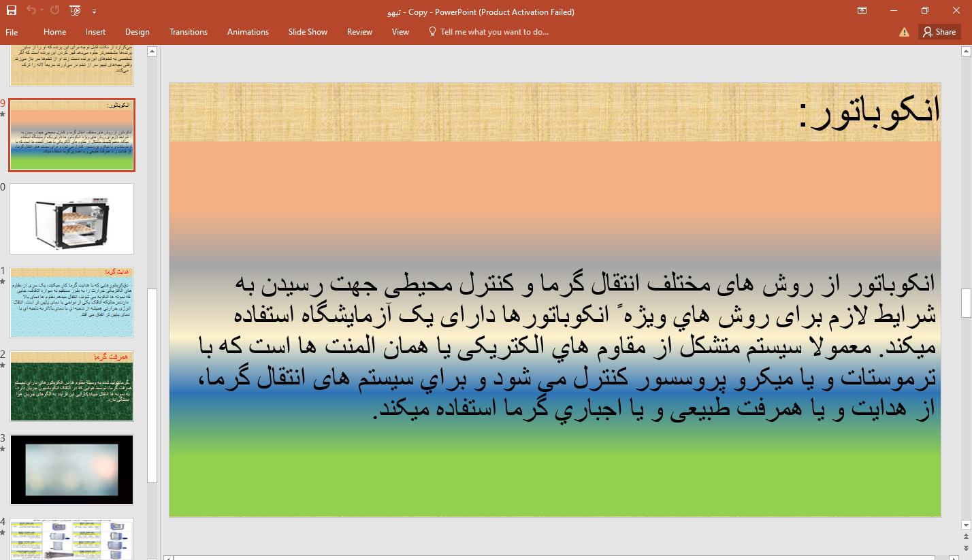Expand Customize Quick Access Toolbar dropdown
Viewport: 972px width, 560px height.
point(94,12)
